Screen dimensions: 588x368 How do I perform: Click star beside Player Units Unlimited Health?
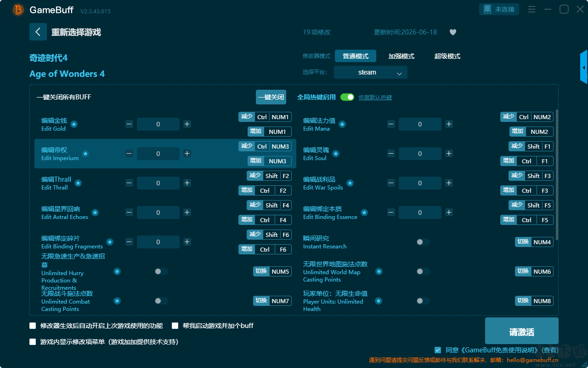point(379,301)
